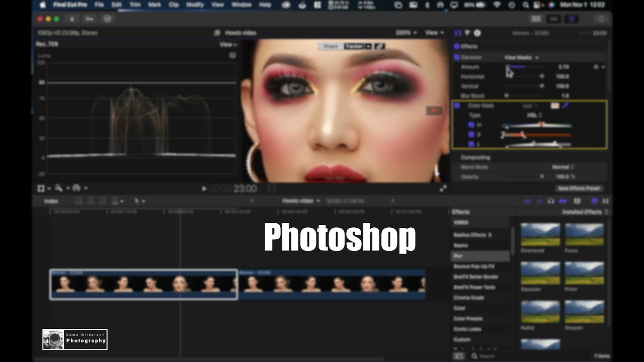Select the Blur effects category
The height and width of the screenshot is (362, 644).
tap(480, 256)
